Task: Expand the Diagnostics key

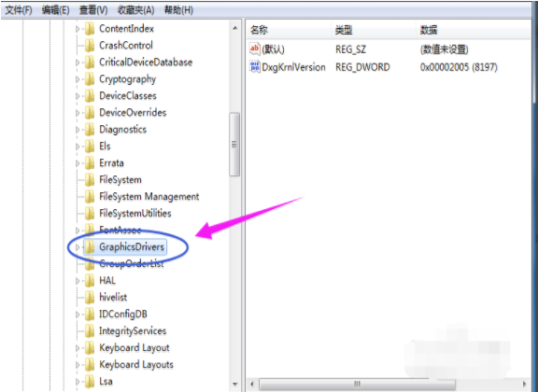Action: (x=78, y=130)
